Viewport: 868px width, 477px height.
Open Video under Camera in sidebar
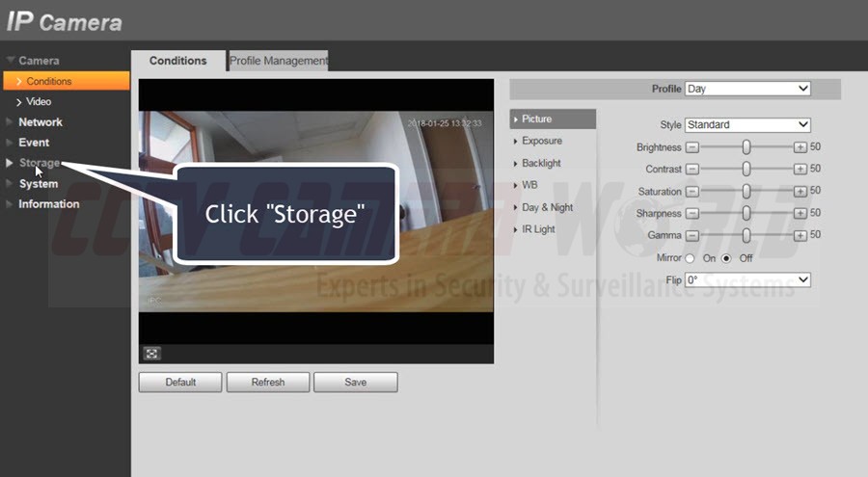[x=39, y=101]
